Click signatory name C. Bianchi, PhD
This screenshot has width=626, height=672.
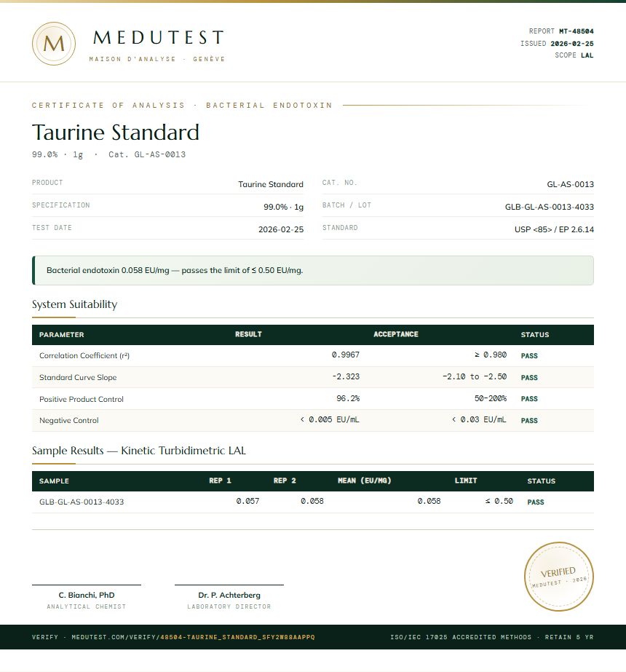click(87, 596)
